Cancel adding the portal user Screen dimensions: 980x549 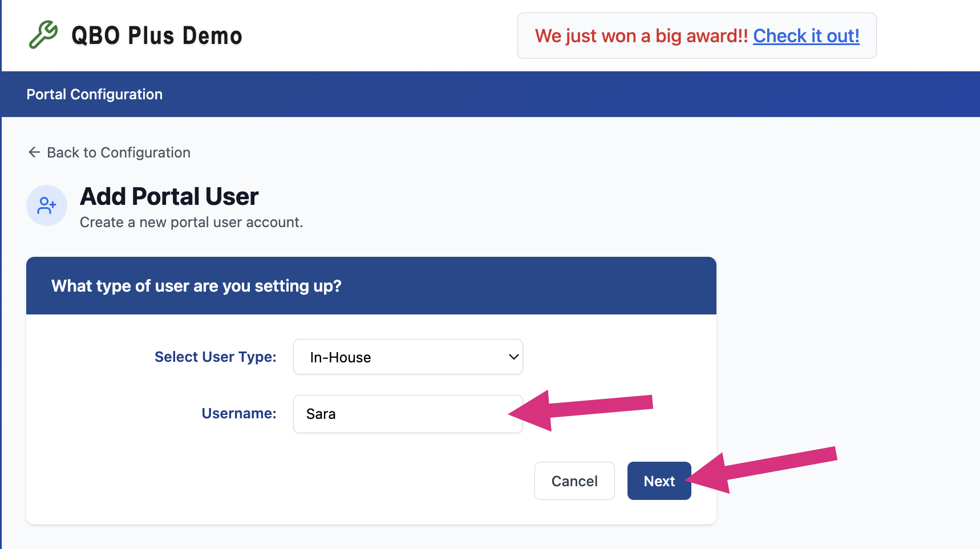(x=574, y=481)
